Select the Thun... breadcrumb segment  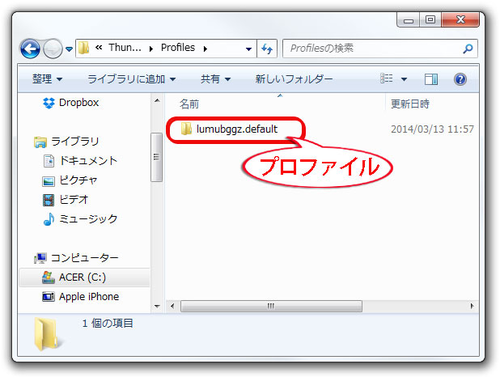coord(125,48)
